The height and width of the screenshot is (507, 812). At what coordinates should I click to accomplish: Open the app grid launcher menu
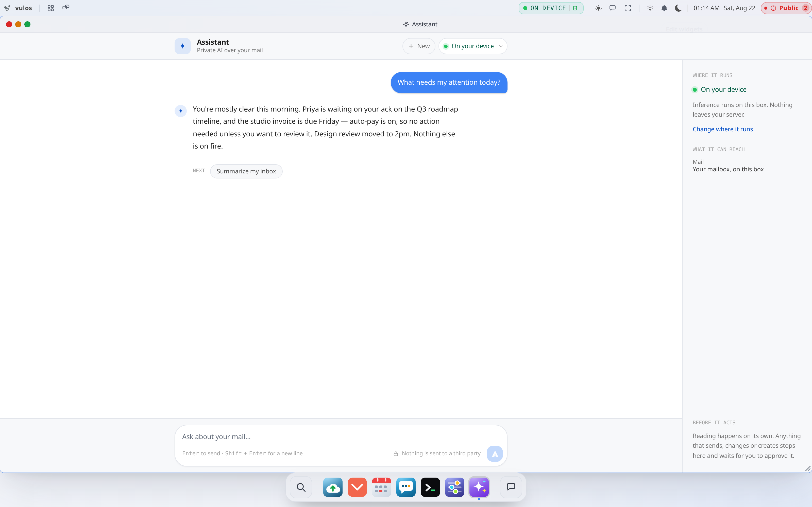tap(51, 8)
